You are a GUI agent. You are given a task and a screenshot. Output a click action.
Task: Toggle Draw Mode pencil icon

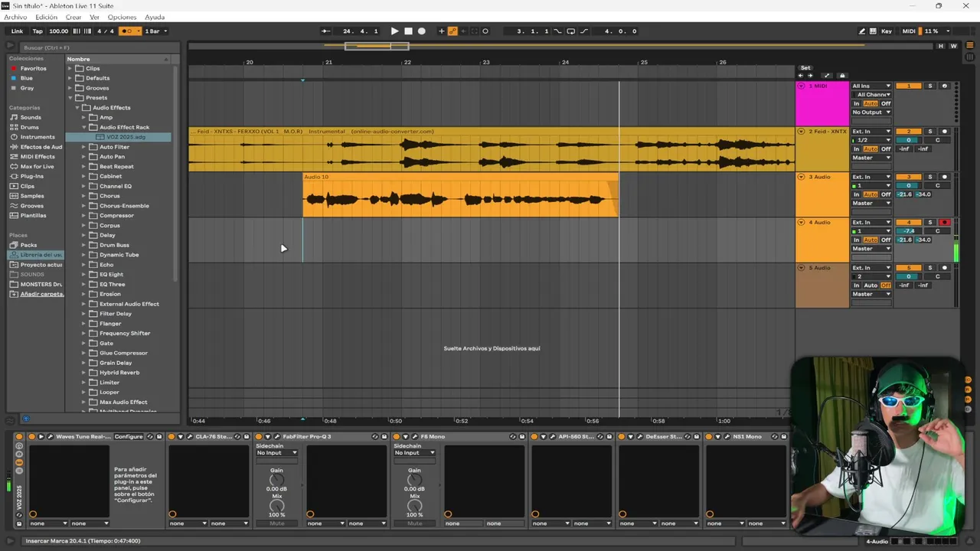862,31
